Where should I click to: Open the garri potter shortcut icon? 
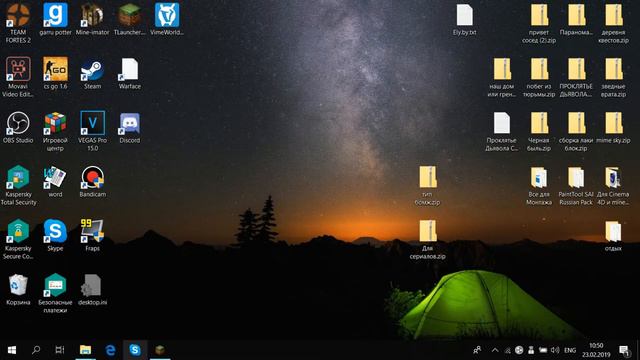click(x=55, y=16)
